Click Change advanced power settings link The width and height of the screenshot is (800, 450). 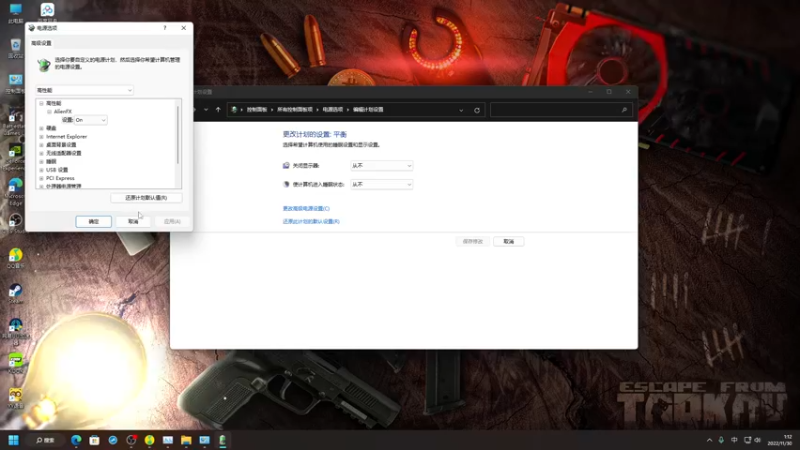pyautogui.click(x=306, y=208)
